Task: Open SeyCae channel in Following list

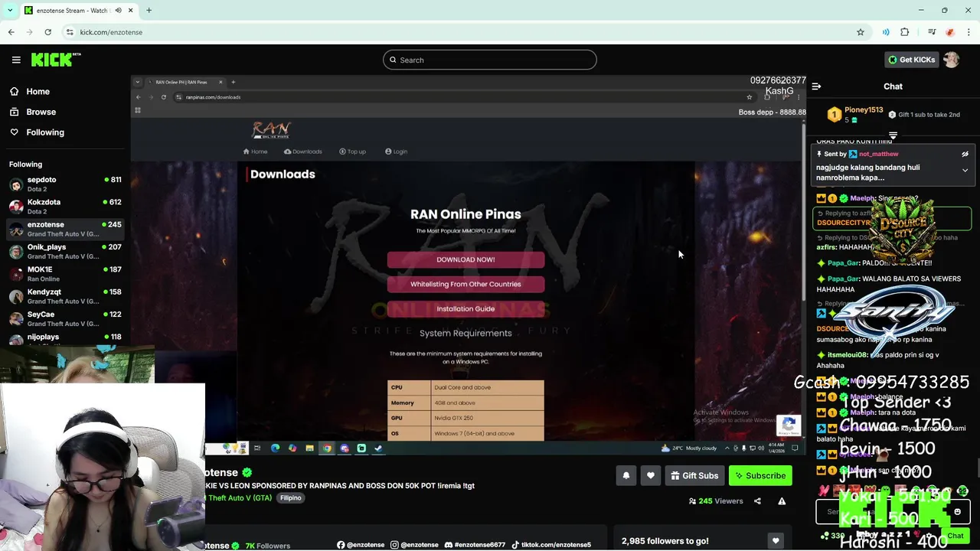Action: (x=65, y=318)
